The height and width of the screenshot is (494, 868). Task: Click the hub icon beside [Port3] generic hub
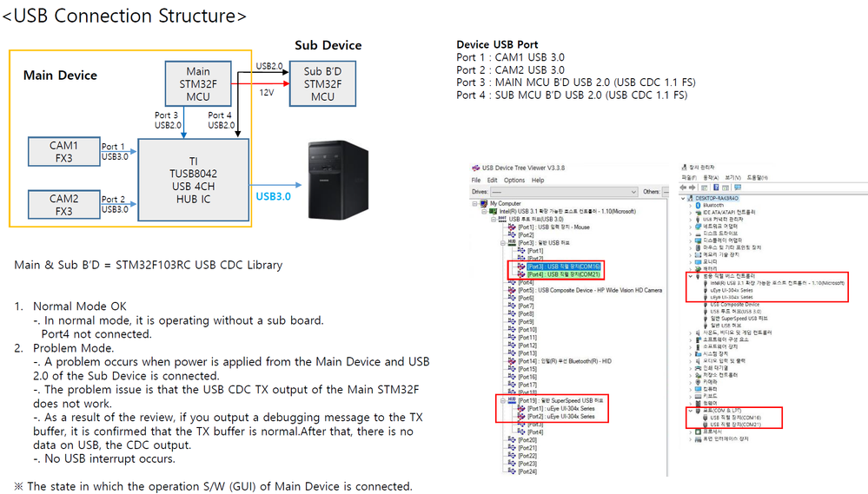512,243
